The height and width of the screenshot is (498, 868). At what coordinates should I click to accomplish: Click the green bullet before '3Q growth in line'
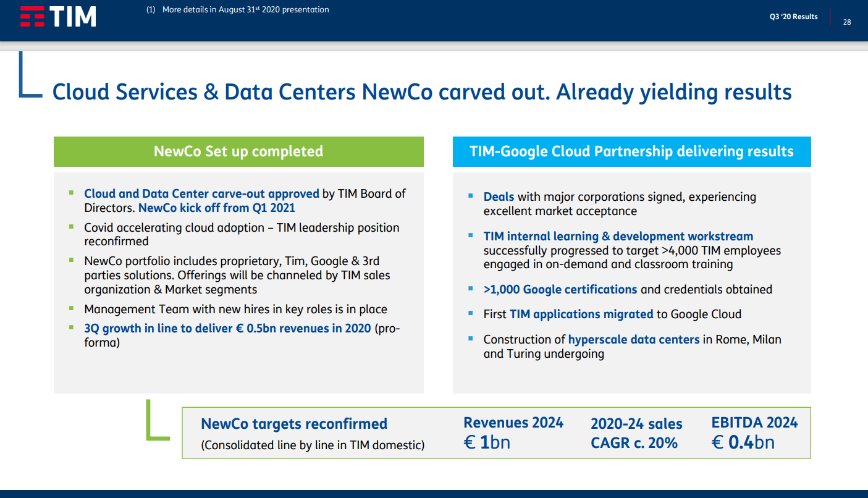(x=71, y=327)
